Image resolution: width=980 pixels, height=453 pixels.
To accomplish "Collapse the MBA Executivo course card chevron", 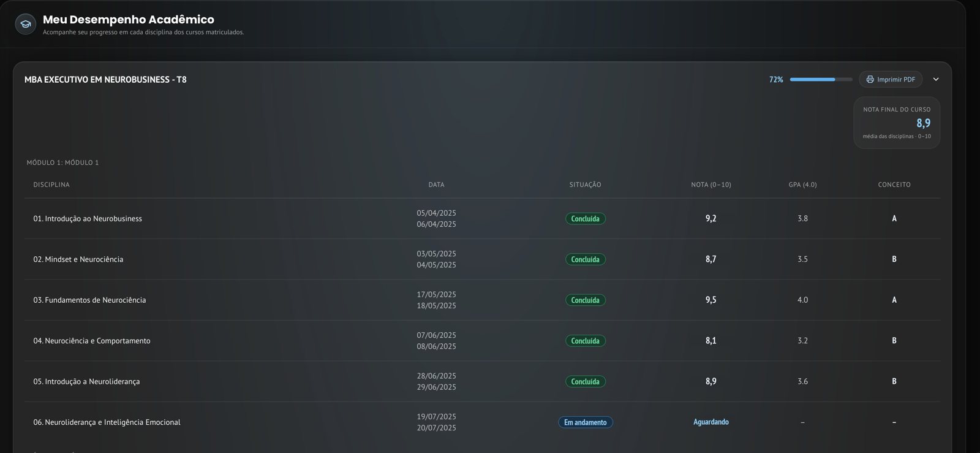I will click(x=936, y=80).
